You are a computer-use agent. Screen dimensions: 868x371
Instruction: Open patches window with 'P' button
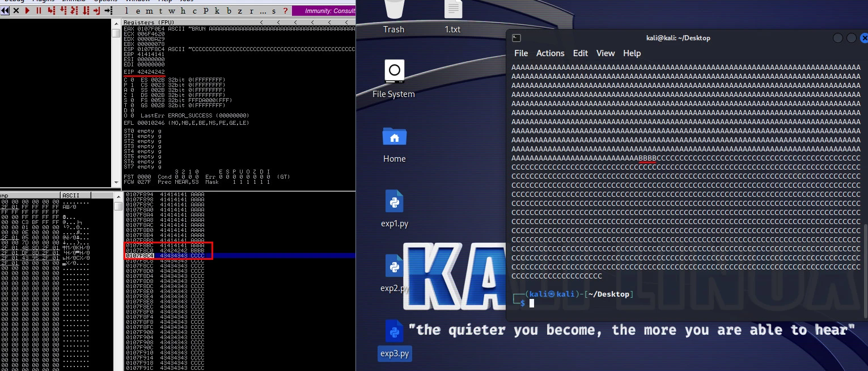[206, 11]
